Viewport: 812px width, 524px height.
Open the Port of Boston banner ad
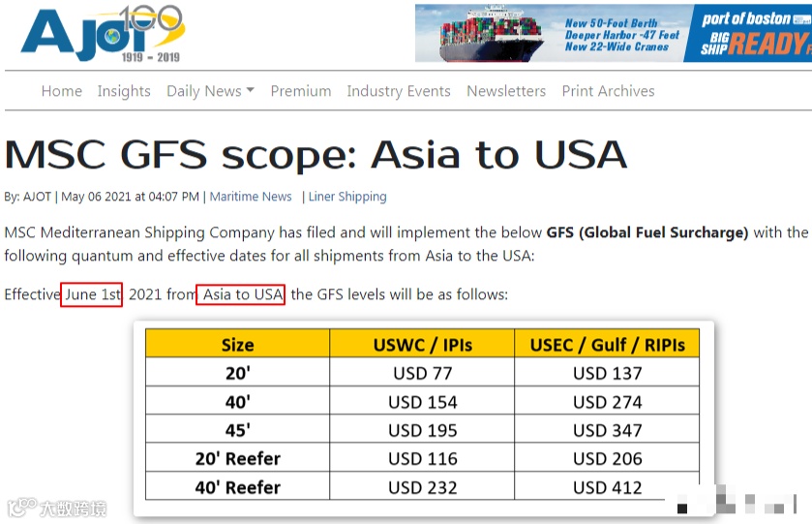[614, 33]
